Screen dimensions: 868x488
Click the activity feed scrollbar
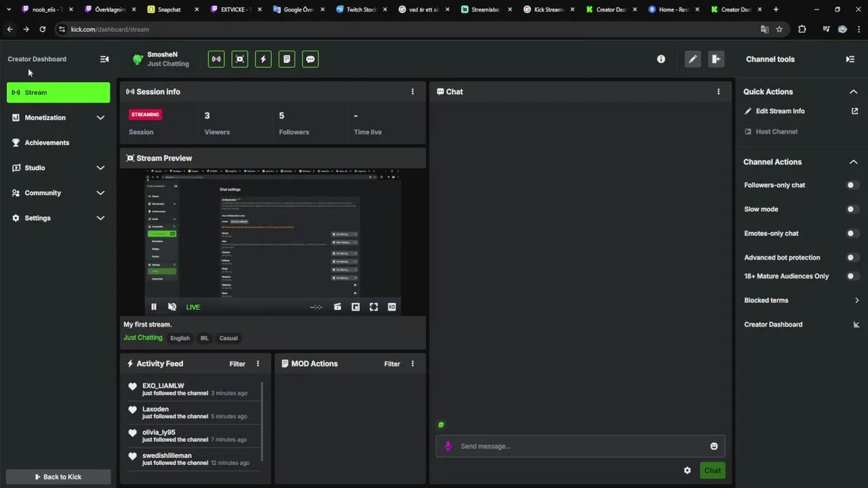pyautogui.click(x=262, y=422)
